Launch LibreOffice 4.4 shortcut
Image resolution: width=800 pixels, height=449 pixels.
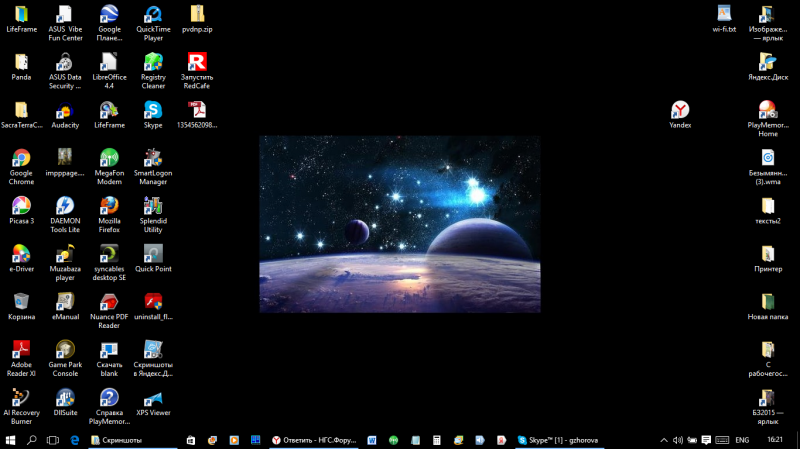[x=109, y=62]
